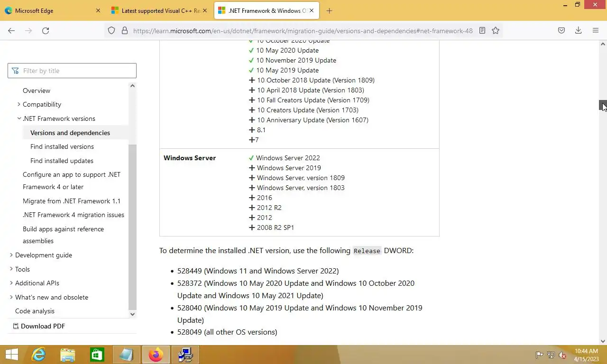Expand the 2012 R2 plus icon
The width and height of the screenshot is (607, 364).
coord(252,208)
